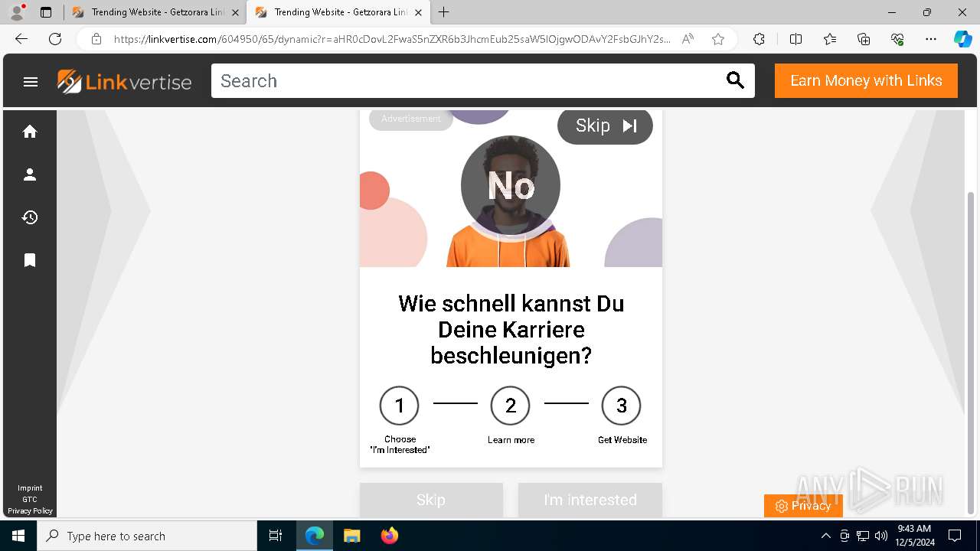Close the active Trending Website tab
This screenshot has width=980, height=551.
click(x=418, y=12)
